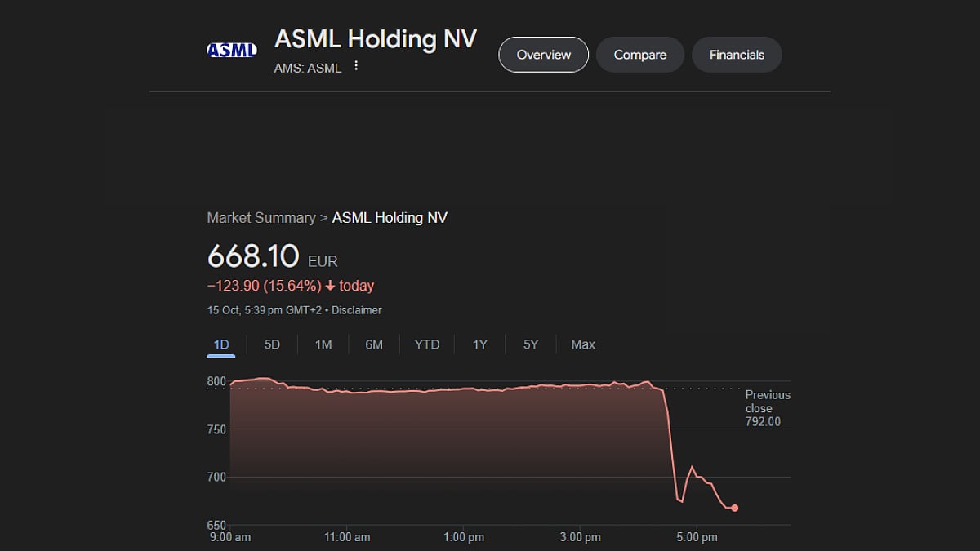
Task: Open the Overview tab
Action: point(543,55)
